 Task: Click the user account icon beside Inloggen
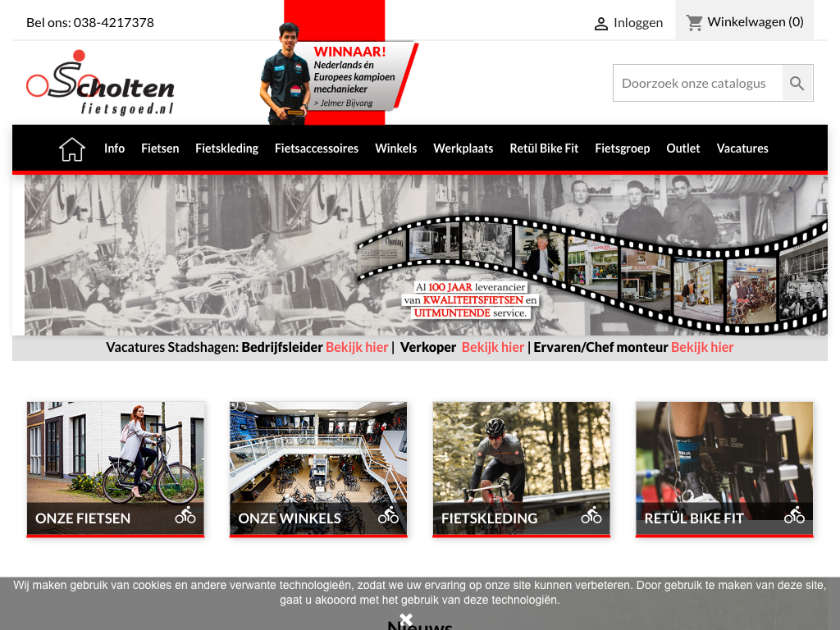pos(601,24)
